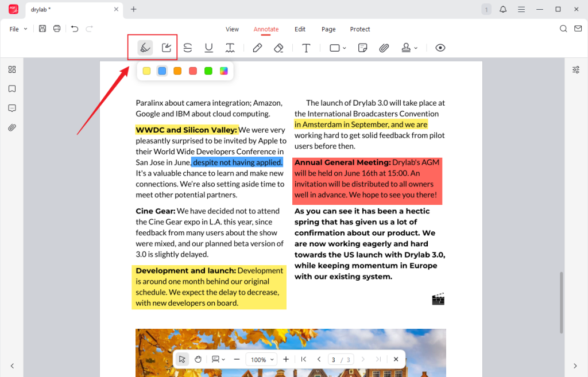Screen dimensions: 588x377
Task: Select the eraser tool
Action: point(278,48)
